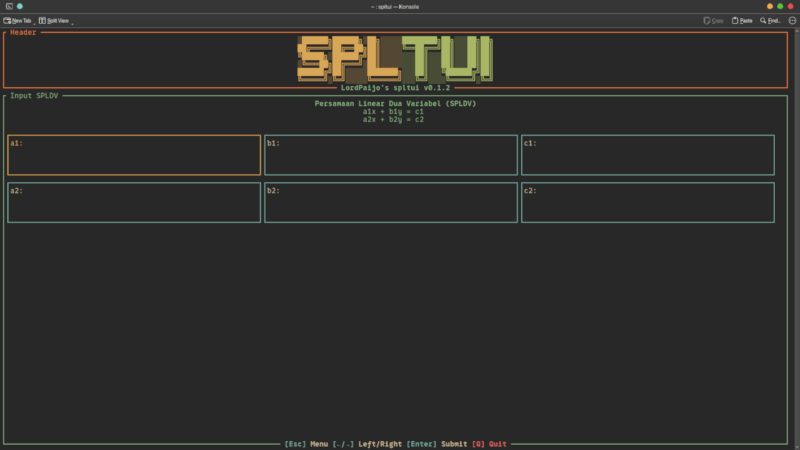Focus the a2 input field

point(134,202)
